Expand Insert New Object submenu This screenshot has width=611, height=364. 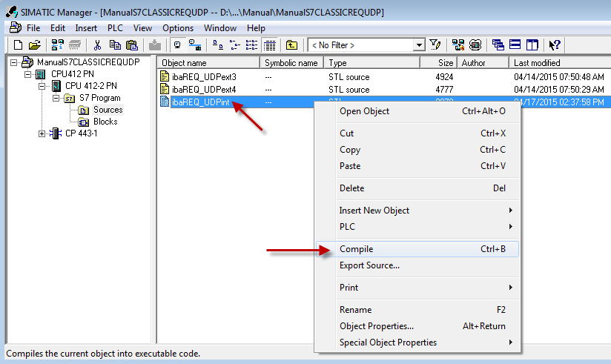click(x=417, y=211)
